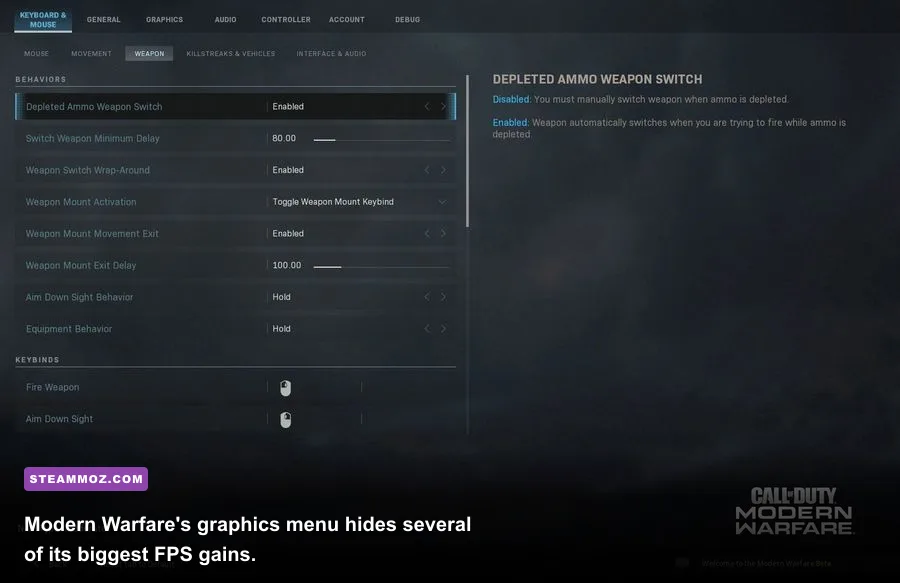Screen dimensions: 900x583
Task: Select the Aim Down Sight keybind label
Action: [x=59, y=419]
